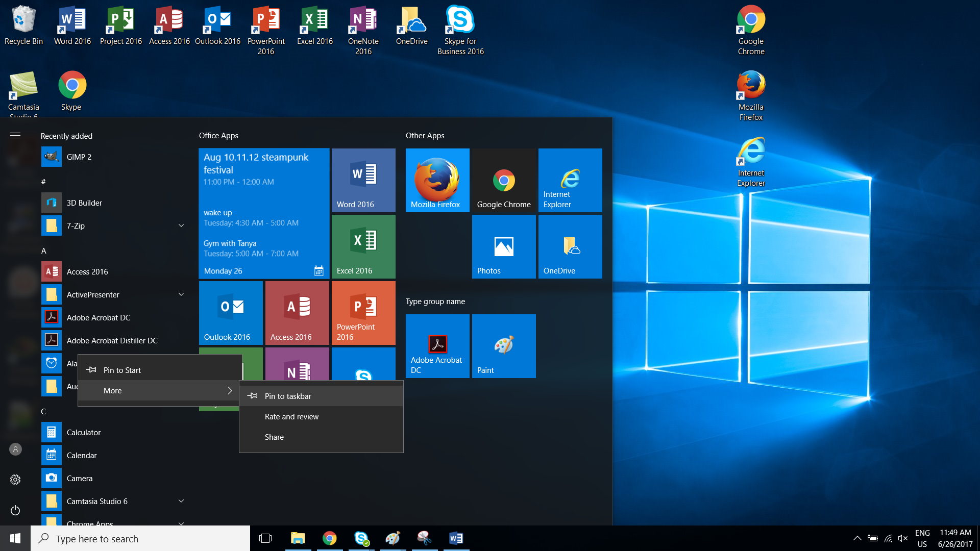
Task: Open Internet Explorer desktop shortcut
Action: tap(751, 162)
